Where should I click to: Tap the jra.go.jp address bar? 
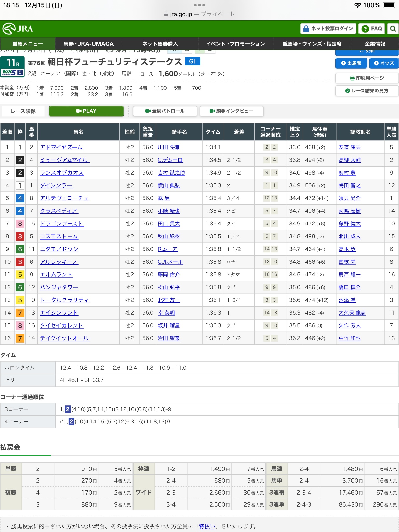[x=199, y=14]
